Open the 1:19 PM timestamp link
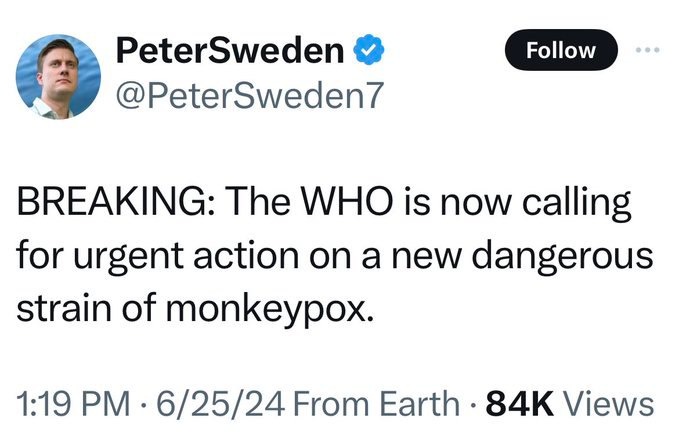Screen dimensions: 679x443 click(73, 404)
